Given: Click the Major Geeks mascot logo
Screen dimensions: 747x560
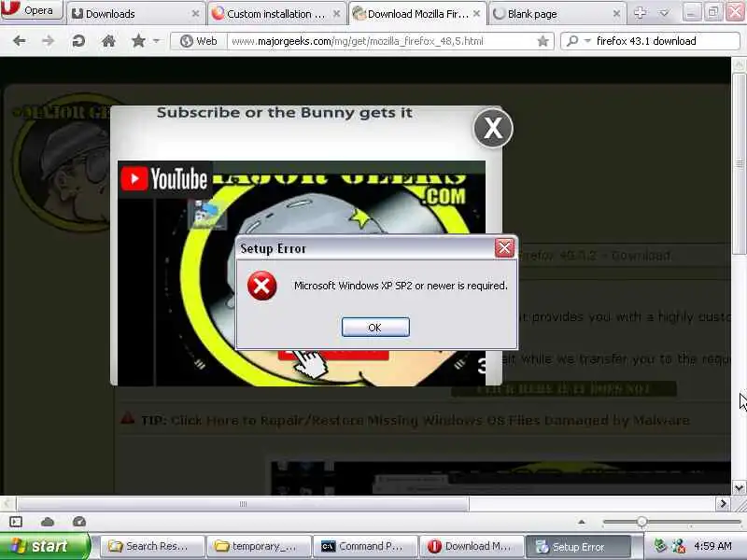Looking at the screenshot, I should [x=60, y=164].
